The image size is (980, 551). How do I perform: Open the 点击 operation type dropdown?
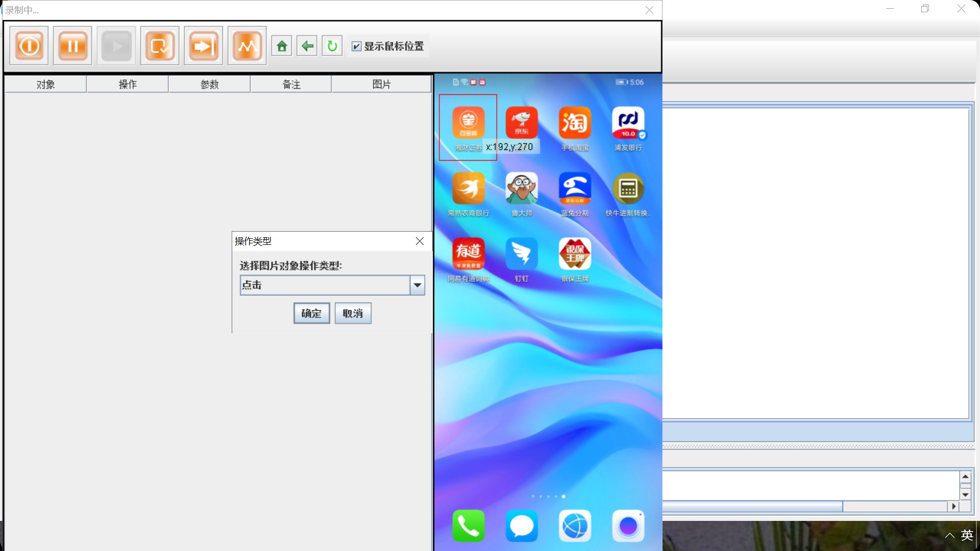(x=416, y=285)
